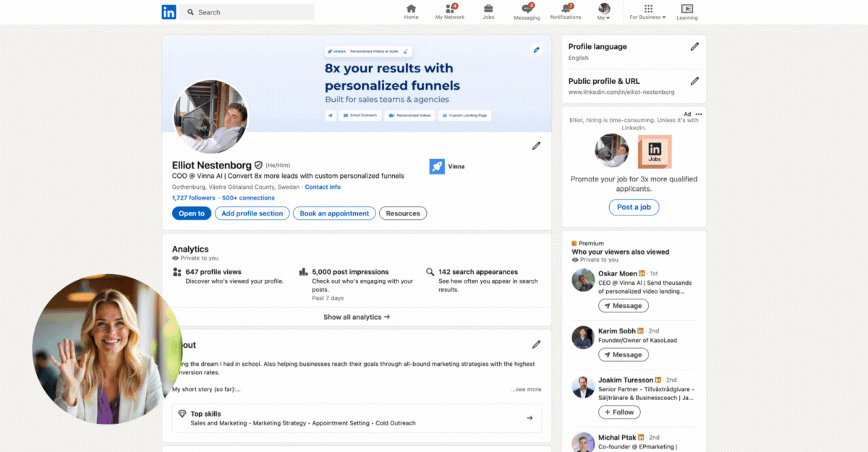Open My Network page
Screen dimensions: 868x452
[x=450, y=12]
